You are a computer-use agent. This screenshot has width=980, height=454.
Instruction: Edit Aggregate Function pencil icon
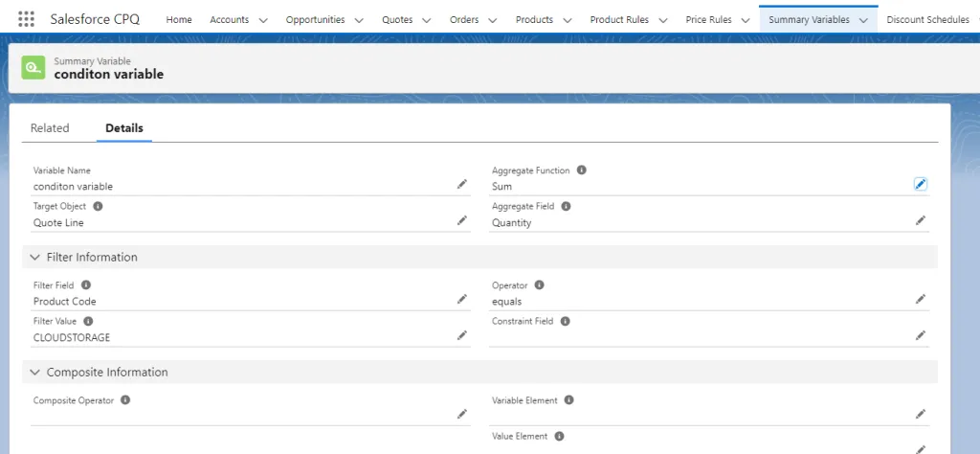(920, 184)
